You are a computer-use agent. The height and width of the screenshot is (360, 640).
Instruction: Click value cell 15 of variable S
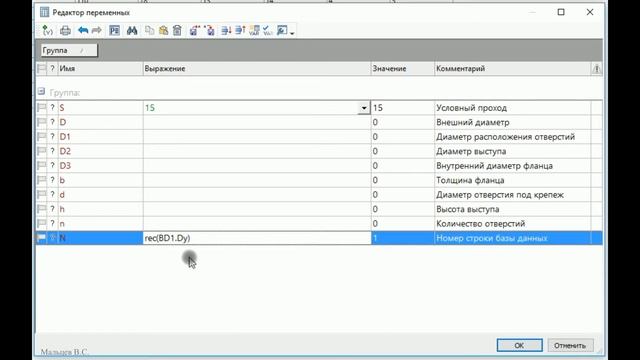(402, 108)
